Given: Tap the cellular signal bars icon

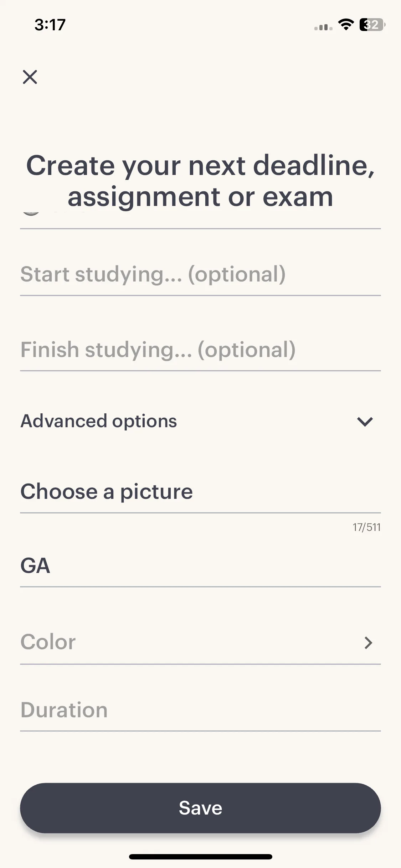Looking at the screenshot, I should (x=323, y=27).
